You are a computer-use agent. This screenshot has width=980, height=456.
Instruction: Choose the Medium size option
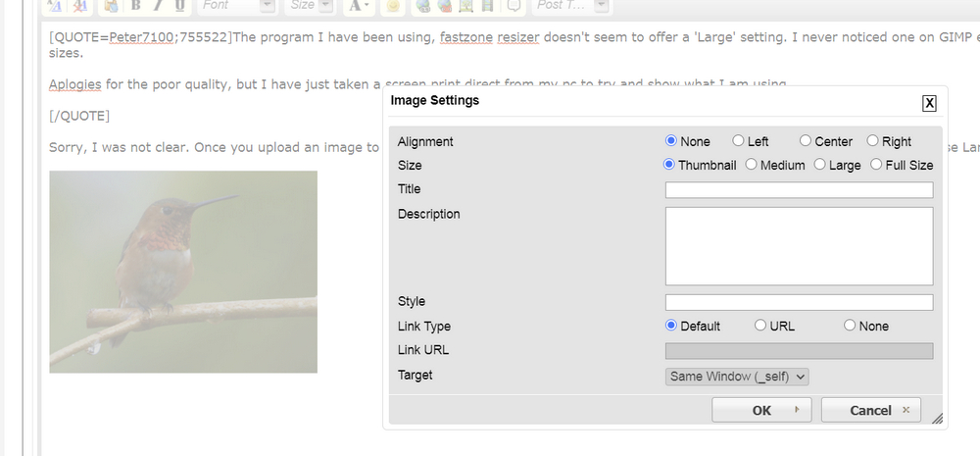pyautogui.click(x=752, y=165)
